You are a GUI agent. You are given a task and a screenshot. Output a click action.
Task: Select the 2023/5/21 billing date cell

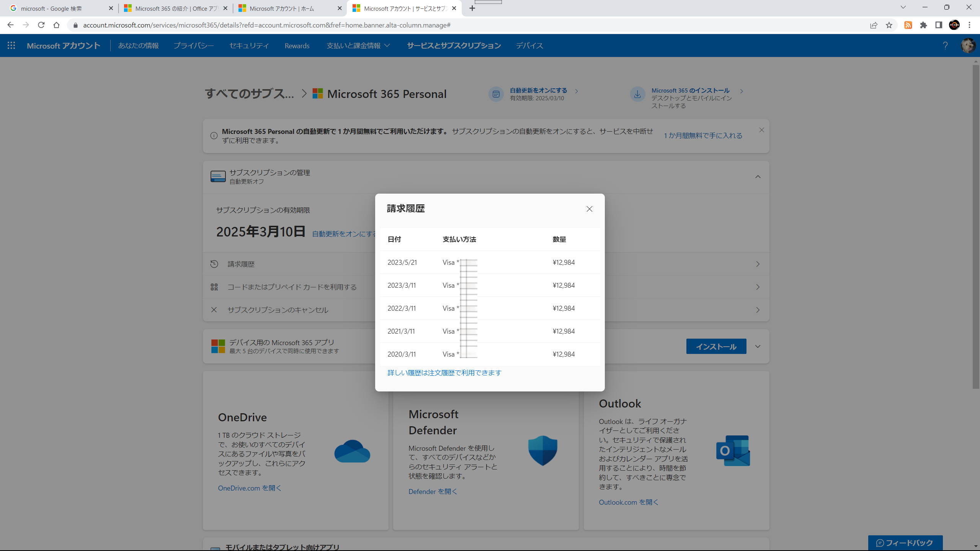click(402, 262)
